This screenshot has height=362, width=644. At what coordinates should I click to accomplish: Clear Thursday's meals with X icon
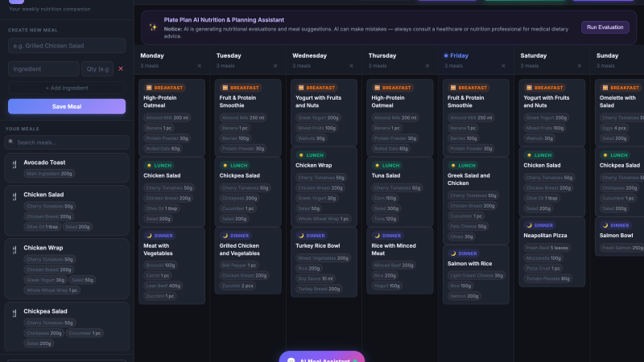(427, 66)
